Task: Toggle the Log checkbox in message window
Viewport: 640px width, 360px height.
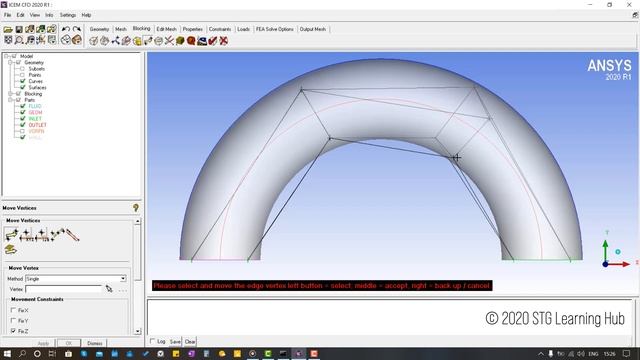Action: (152, 341)
